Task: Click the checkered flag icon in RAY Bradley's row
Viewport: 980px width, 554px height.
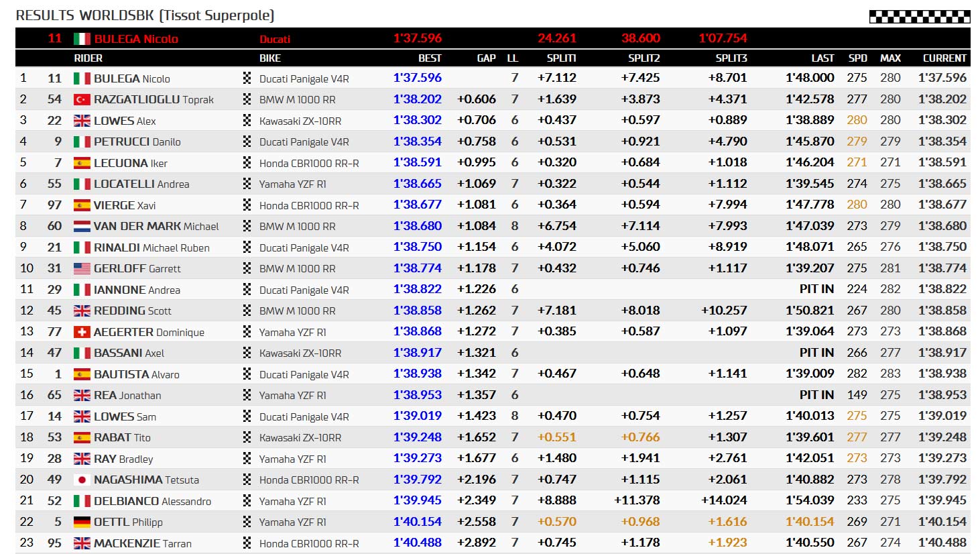Action: pyautogui.click(x=247, y=459)
